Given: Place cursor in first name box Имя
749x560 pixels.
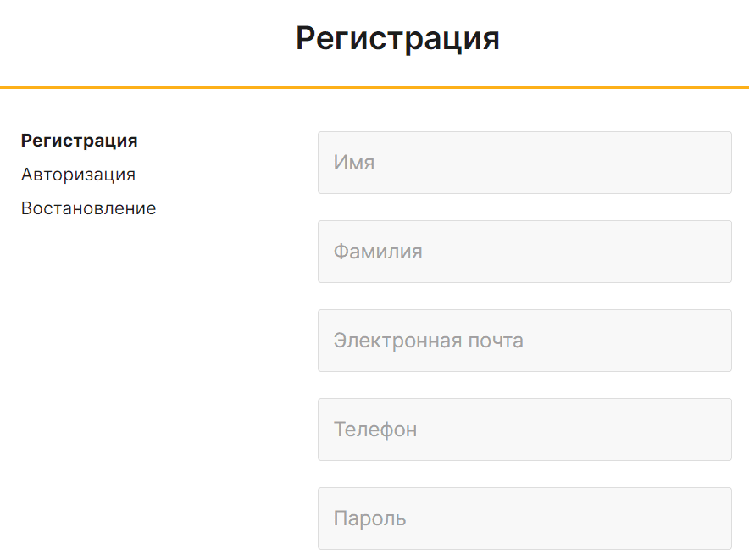Looking at the screenshot, I should 524,163.
